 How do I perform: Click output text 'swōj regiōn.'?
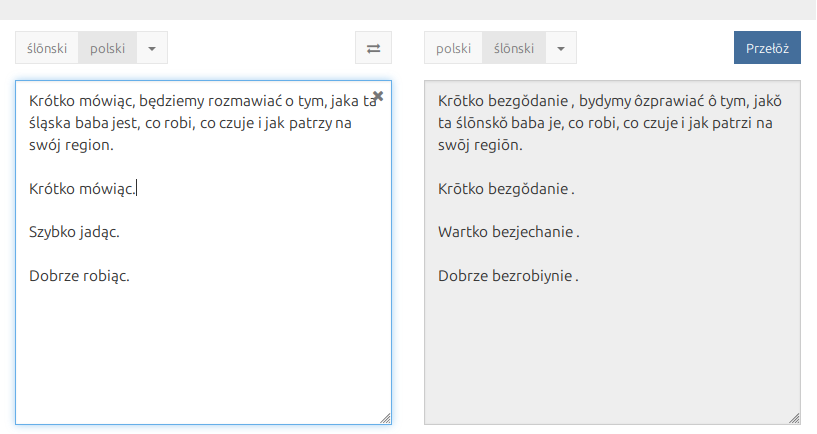point(480,145)
